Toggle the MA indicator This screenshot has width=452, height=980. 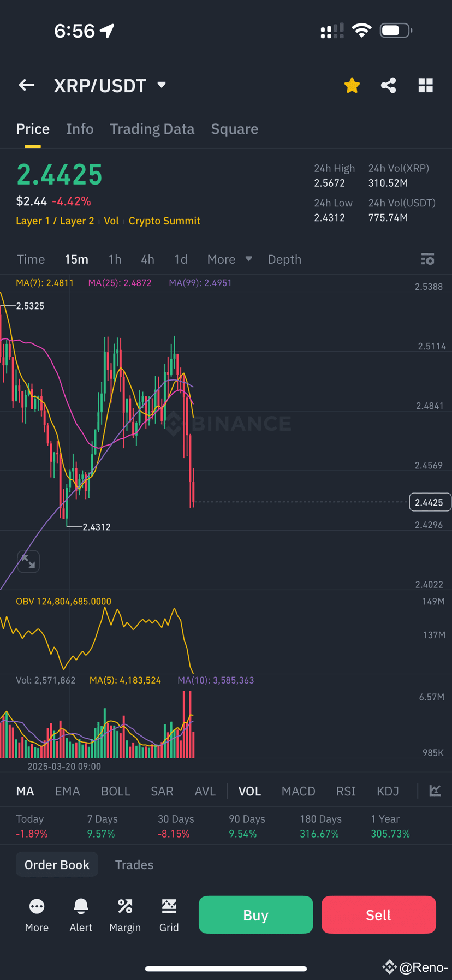tap(25, 791)
